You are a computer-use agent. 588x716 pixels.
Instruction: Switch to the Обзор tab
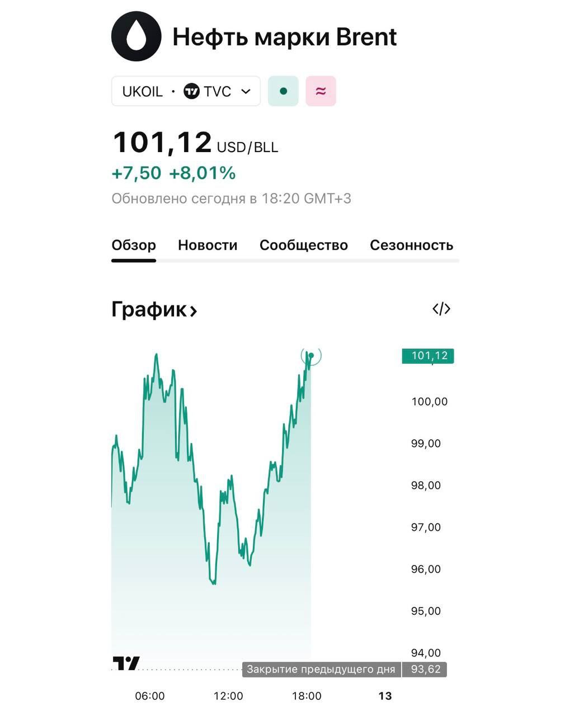pyautogui.click(x=134, y=245)
